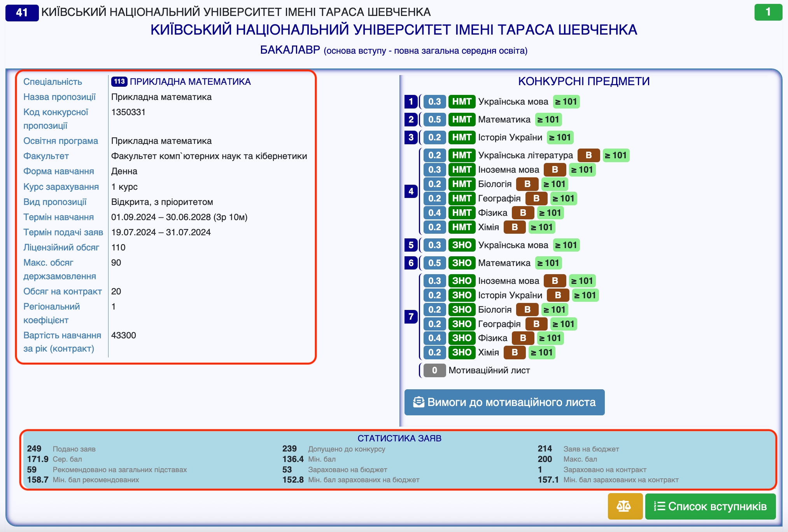Viewport: 788px width, 532px height.
Task: Open the Список вступників applicants list
Action: [710, 506]
